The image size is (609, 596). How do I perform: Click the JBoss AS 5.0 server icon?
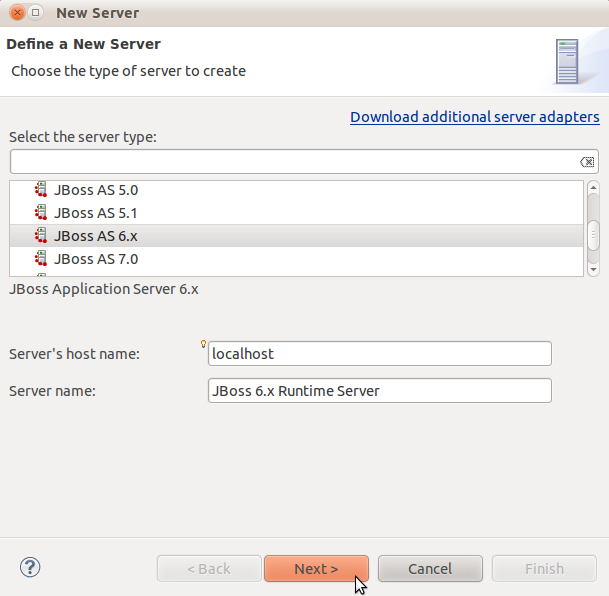[x=41, y=189]
